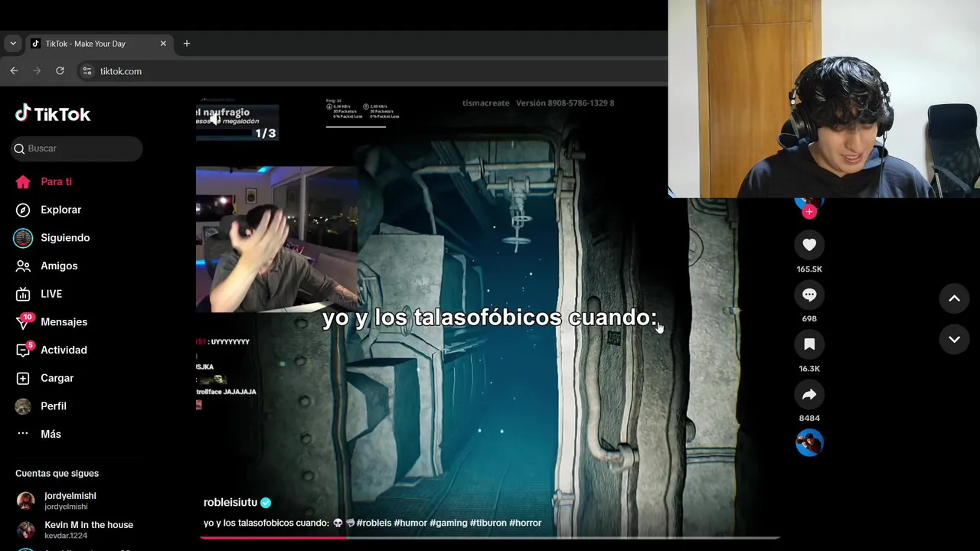Click the Cargar plus icon
Viewport: 980px width, 551px height.
coord(23,378)
